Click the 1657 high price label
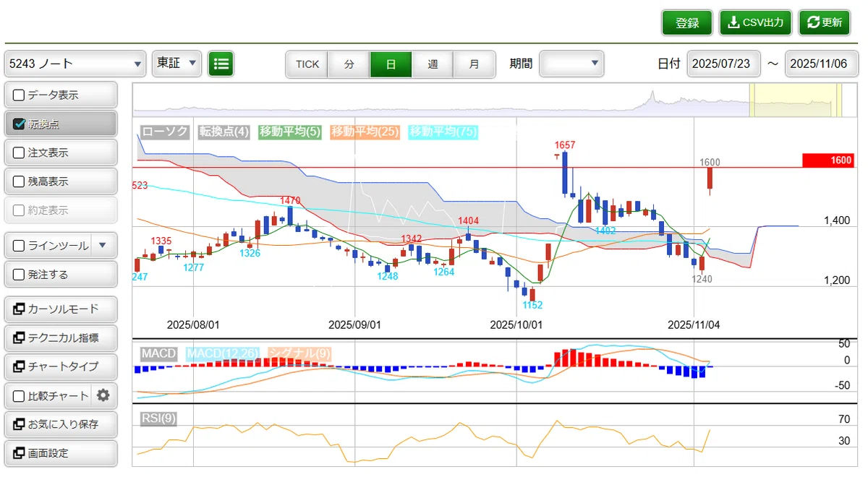The image size is (868, 477). pos(565,145)
